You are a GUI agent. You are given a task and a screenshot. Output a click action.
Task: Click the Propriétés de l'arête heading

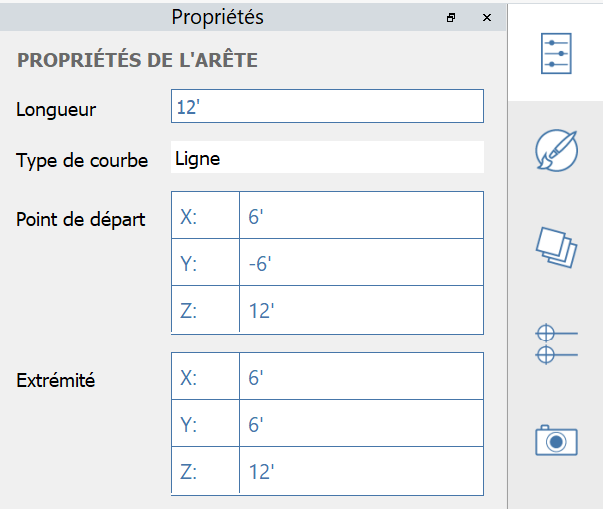coord(137,61)
